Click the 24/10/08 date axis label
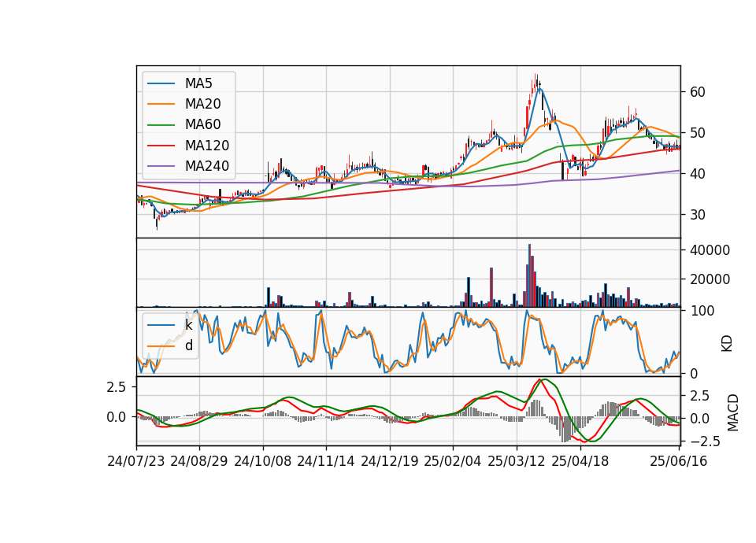756x543 pixels. point(263,461)
